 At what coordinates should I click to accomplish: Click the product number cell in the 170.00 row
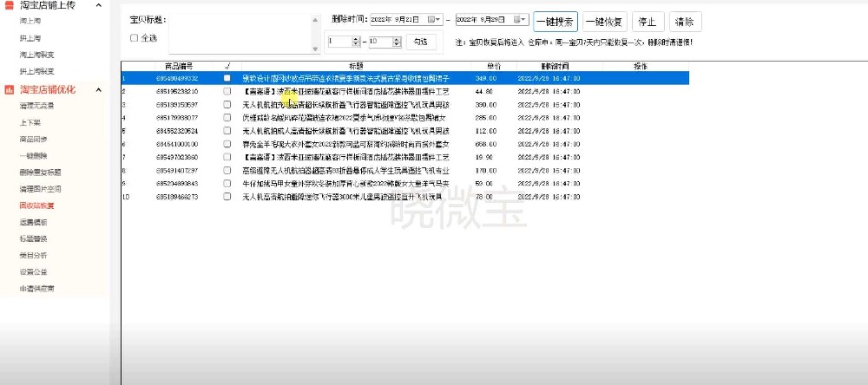click(178, 170)
